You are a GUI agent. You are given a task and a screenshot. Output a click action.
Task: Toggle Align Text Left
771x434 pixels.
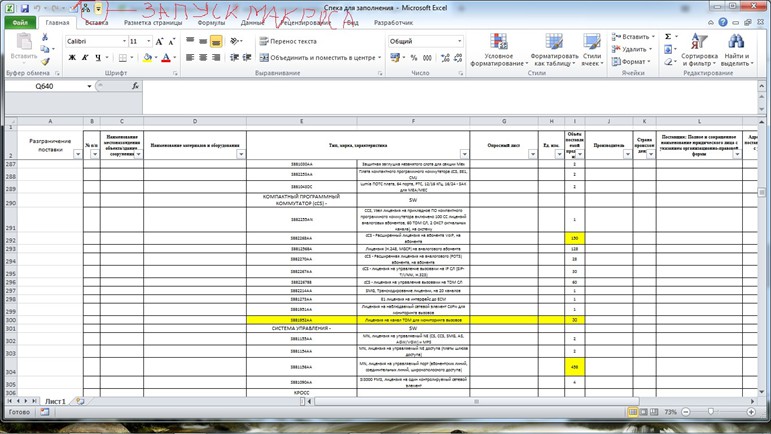coord(190,58)
